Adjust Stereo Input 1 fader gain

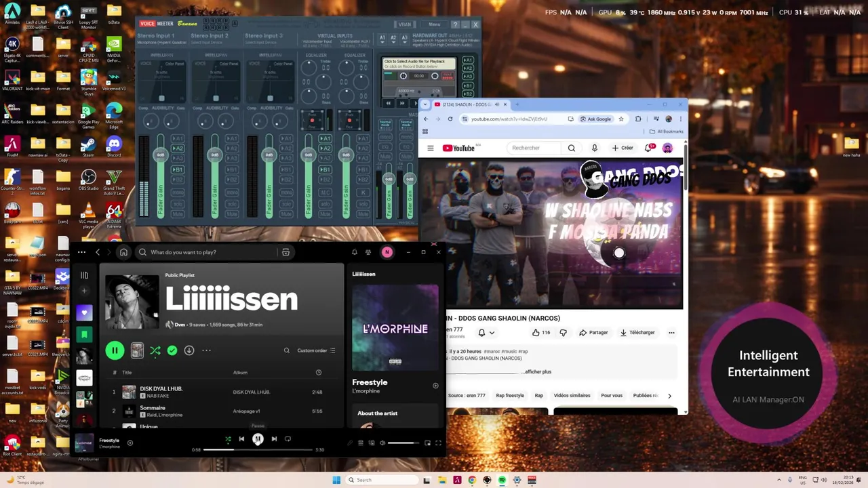point(161,155)
